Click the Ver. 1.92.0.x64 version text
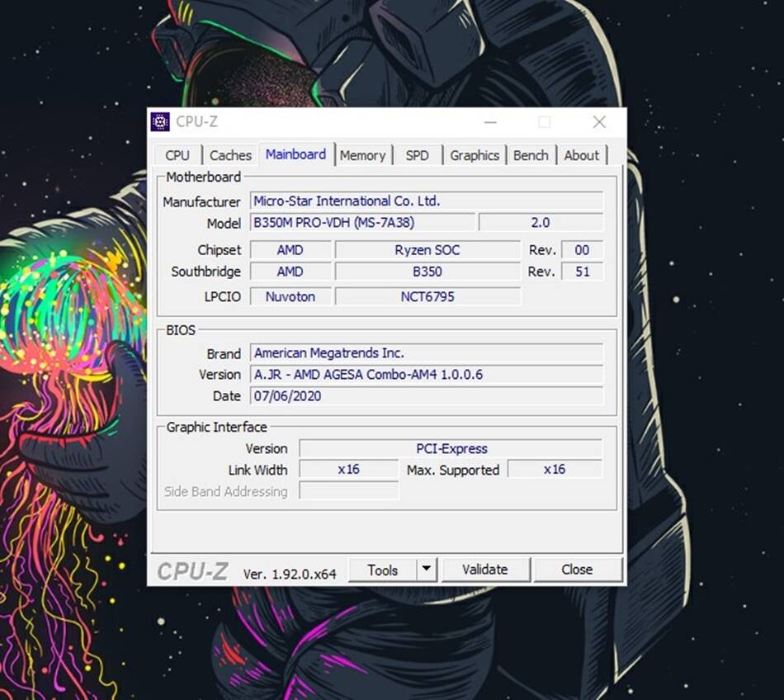The height and width of the screenshot is (700, 784). (290, 574)
